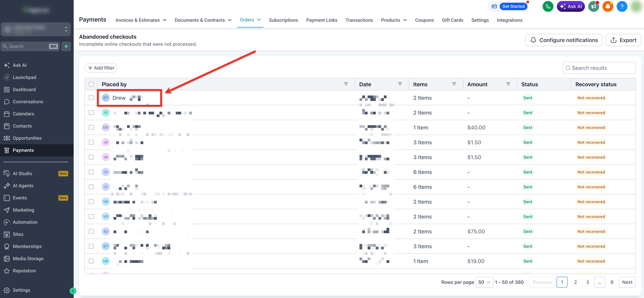Click the blue help question mark icon
The width and height of the screenshot is (644, 298).
pos(622,6)
